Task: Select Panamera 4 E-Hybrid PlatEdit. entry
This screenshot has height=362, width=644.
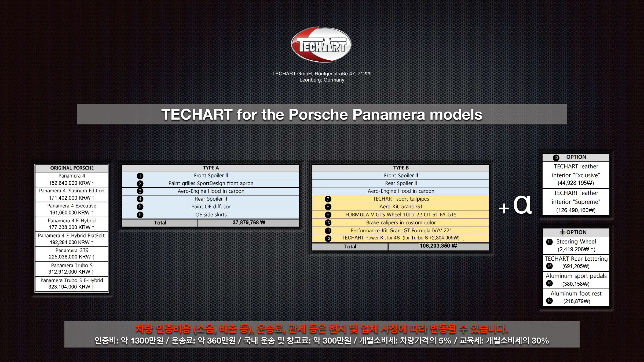Action: coord(72,239)
